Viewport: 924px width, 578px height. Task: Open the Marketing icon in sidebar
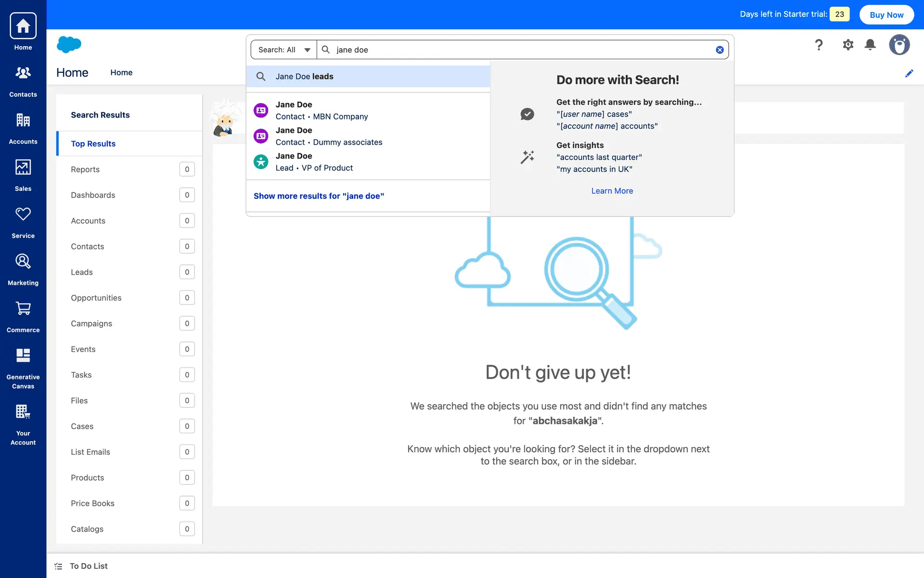point(23,262)
